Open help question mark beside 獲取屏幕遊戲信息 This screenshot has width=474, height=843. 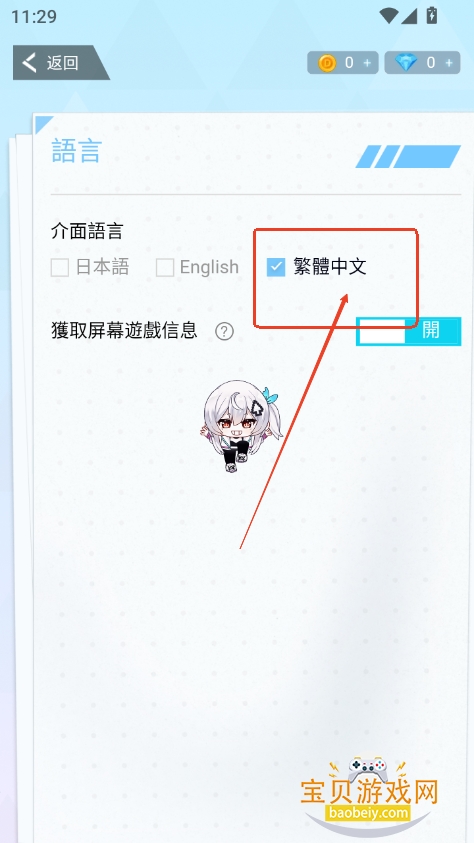(225, 332)
